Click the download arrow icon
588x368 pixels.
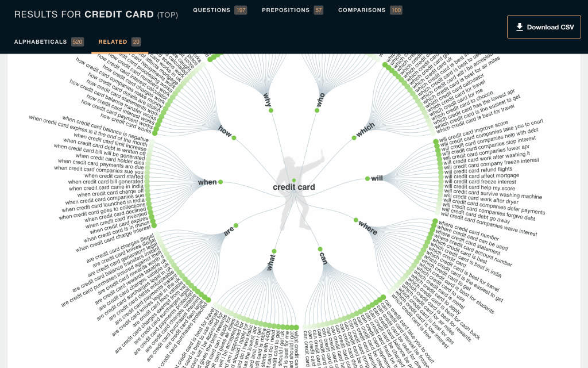519,27
